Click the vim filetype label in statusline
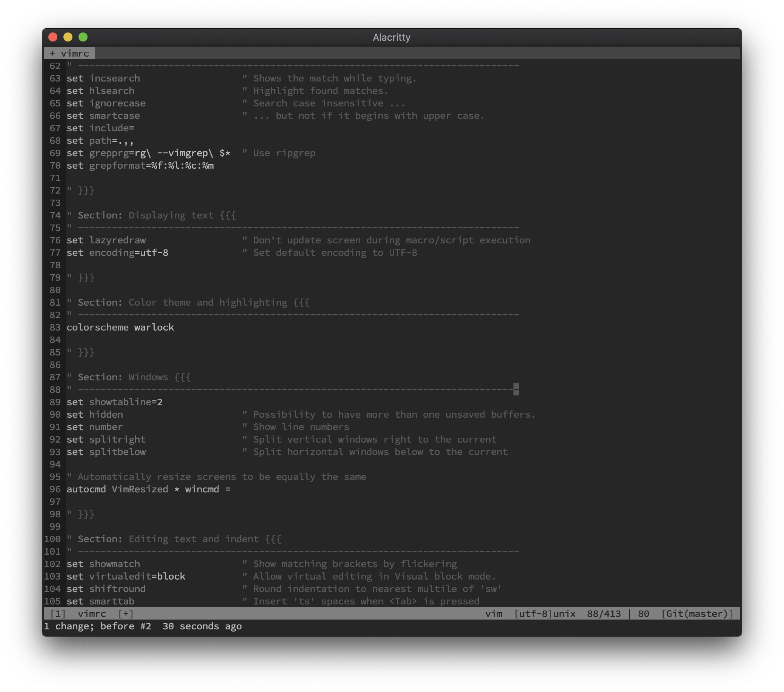Screen dimensions: 784x692 point(493,614)
